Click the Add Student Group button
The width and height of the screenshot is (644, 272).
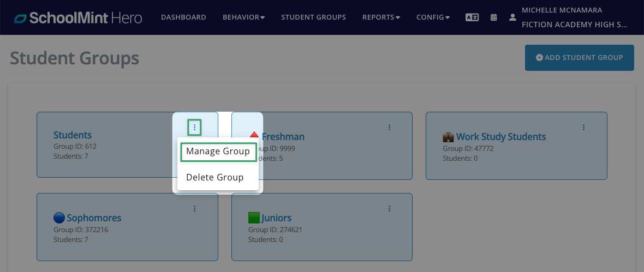click(580, 58)
